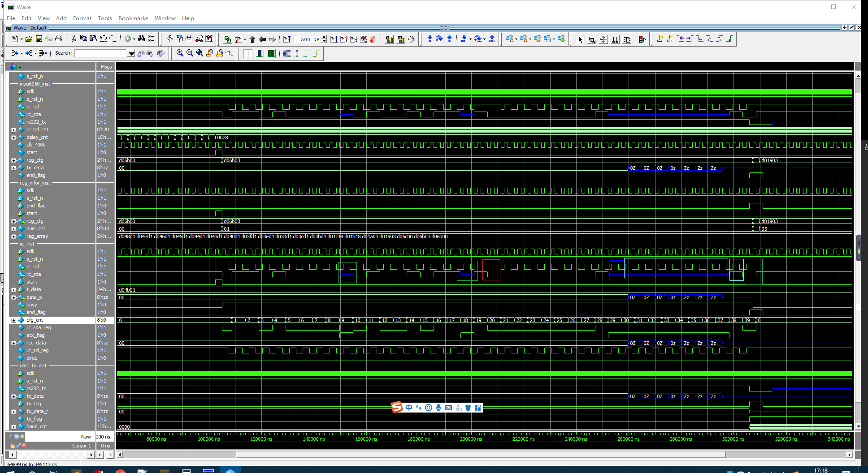Select the arrow pointer Select Mode tool
The image size is (868, 473).
click(x=580, y=39)
